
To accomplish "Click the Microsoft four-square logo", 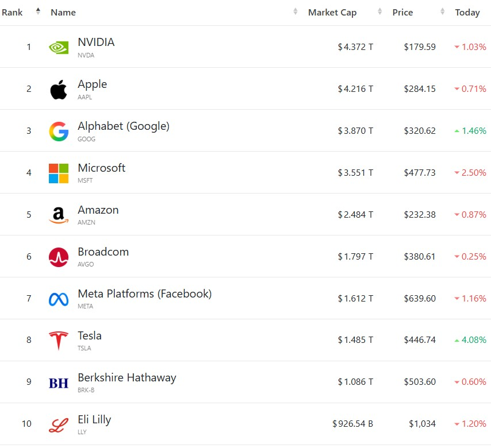I will coord(59,173).
